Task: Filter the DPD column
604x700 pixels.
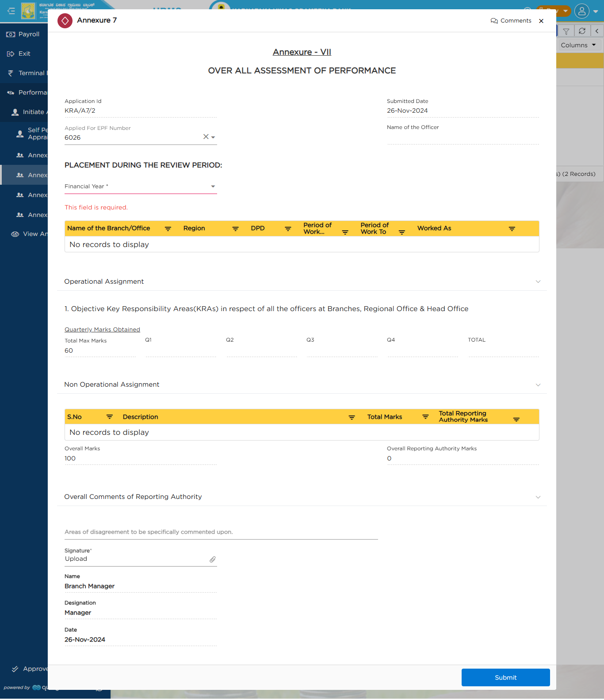Action: (288, 228)
